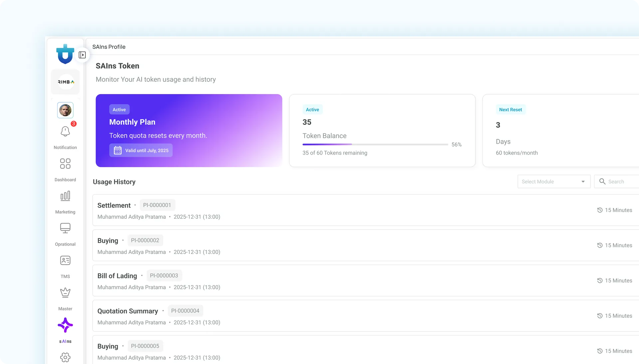The height and width of the screenshot is (364, 639).
Task: Open the Bill of Lading history row
Action: (x=365, y=281)
